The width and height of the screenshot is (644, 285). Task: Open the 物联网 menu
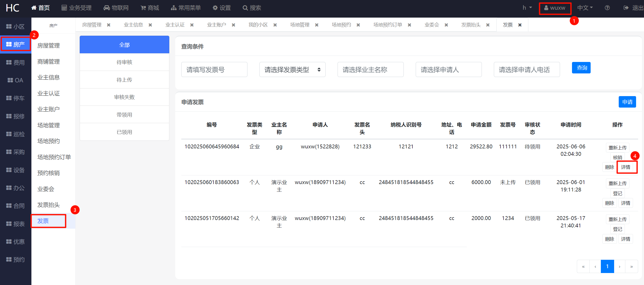(116, 8)
